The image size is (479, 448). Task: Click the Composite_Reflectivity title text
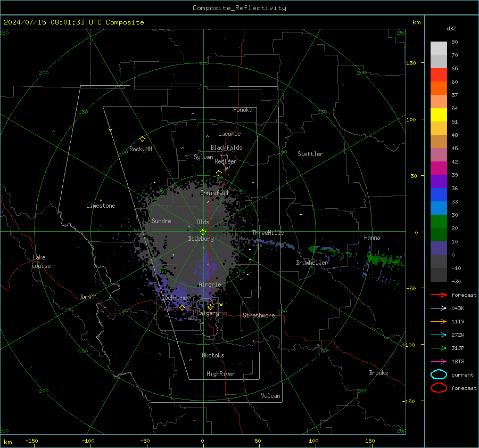[240, 8]
